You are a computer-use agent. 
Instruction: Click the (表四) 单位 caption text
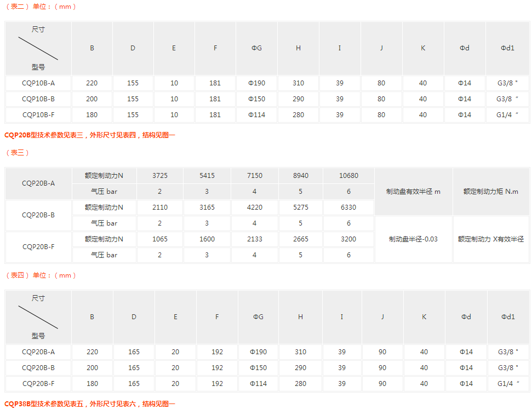click(41, 275)
